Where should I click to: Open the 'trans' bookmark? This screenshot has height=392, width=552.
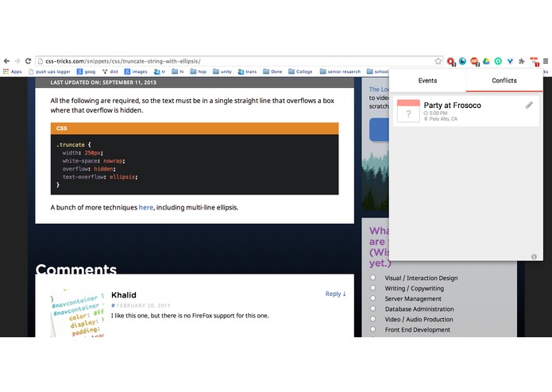(x=247, y=71)
